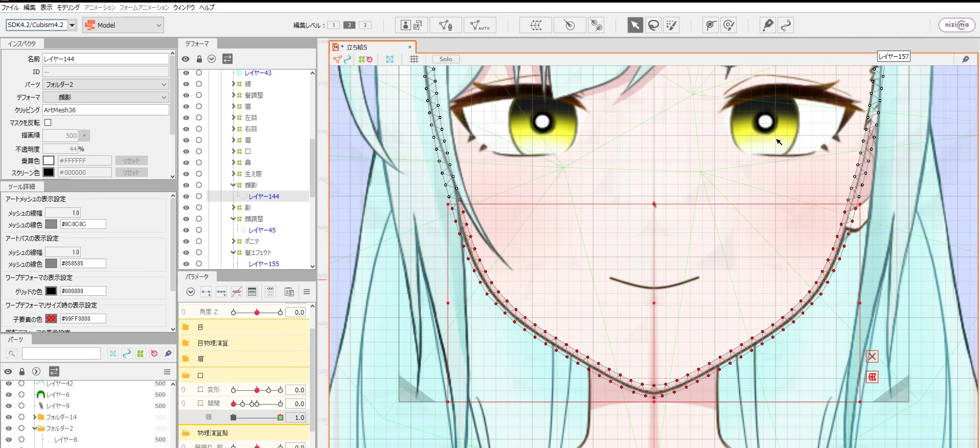This screenshot has height=448, width=980.
Task: Click the red X button on canvas
Action: [872, 357]
